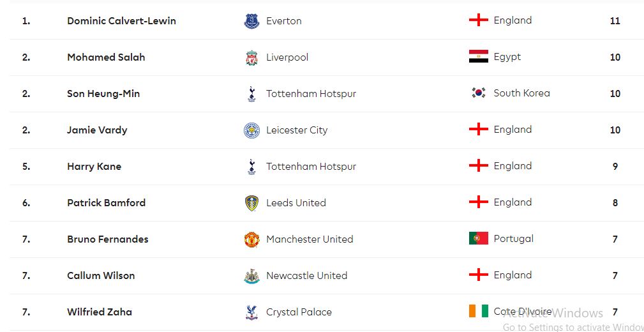This screenshot has width=644, height=332.
Task: Open Mohamed Salah's player page
Action: pos(106,57)
